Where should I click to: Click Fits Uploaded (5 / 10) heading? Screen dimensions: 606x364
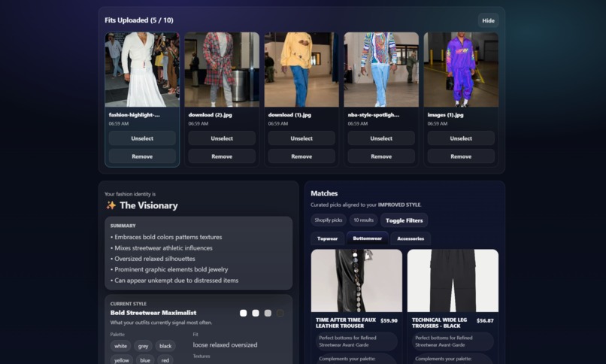(139, 20)
